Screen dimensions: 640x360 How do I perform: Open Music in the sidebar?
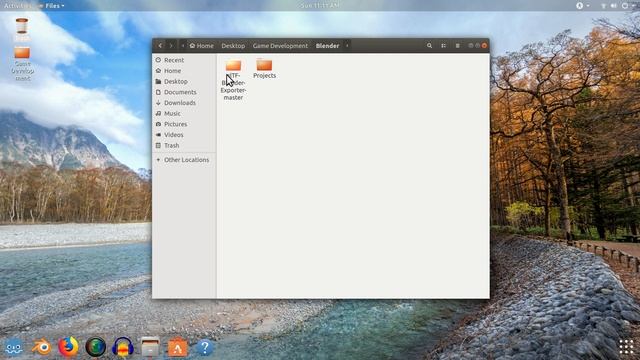point(184,113)
